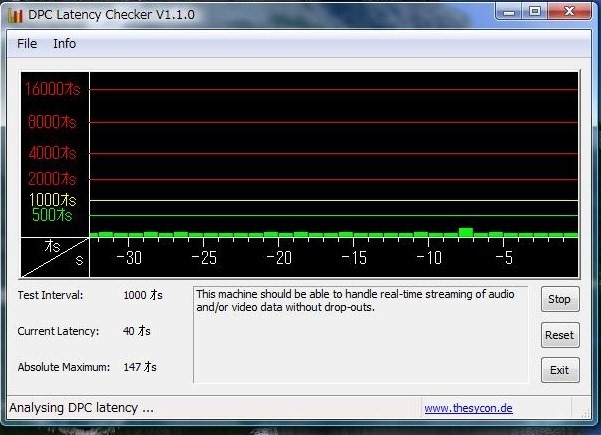Click the tallest green latency bar
This screenshot has width=601, height=435.
[466, 232]
